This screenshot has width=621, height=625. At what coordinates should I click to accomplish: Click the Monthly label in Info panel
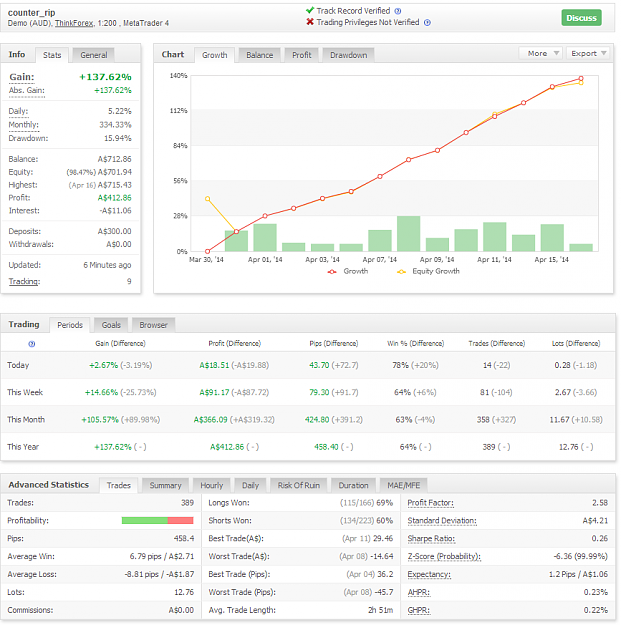click(x=24, y=125)
